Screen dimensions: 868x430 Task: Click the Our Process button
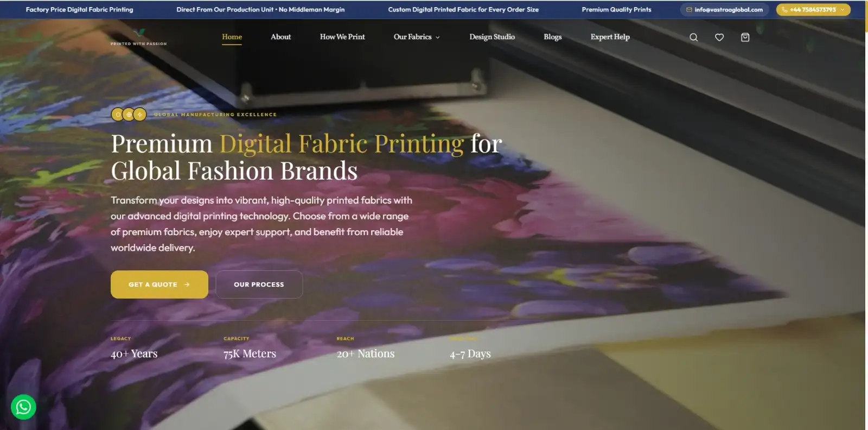point(259,284)
